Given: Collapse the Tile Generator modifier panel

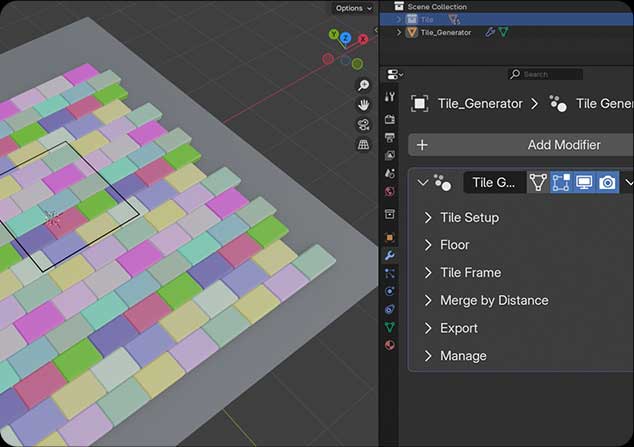Looking at the screenshot, I should click(x=422, y=183).
